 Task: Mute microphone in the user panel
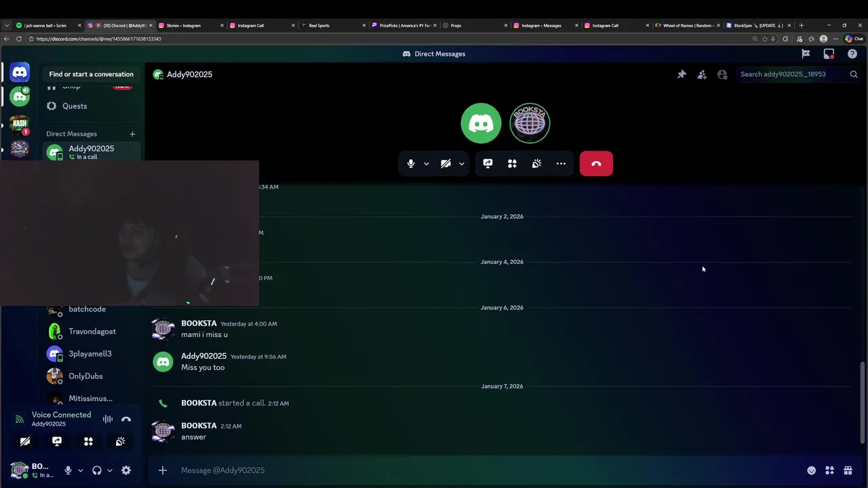tap(68, 470)
